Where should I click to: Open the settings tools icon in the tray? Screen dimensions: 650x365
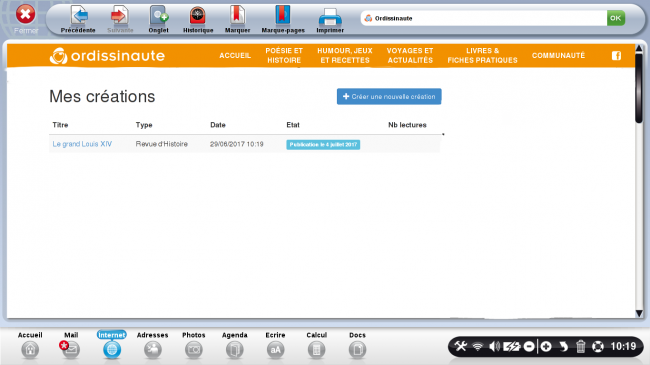(x=460, y=346)
